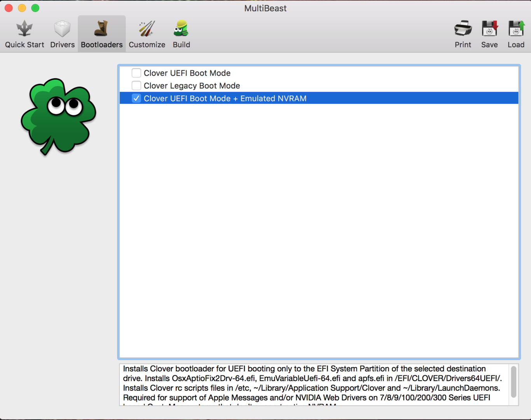This screenshot has width=531, height=420.
Task: Open the Customize tools section
Action: click(147, 34)
